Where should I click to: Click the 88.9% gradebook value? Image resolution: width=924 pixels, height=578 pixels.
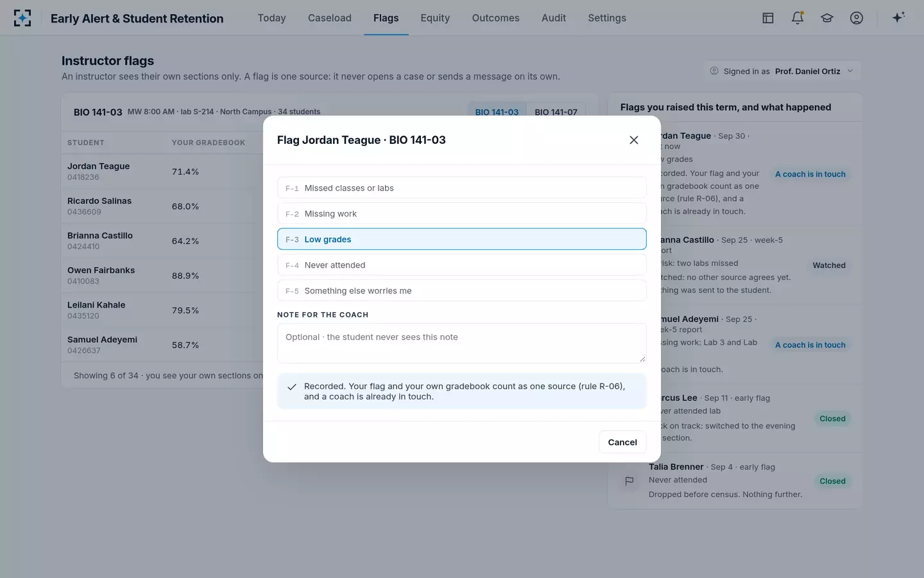(185, 276)
